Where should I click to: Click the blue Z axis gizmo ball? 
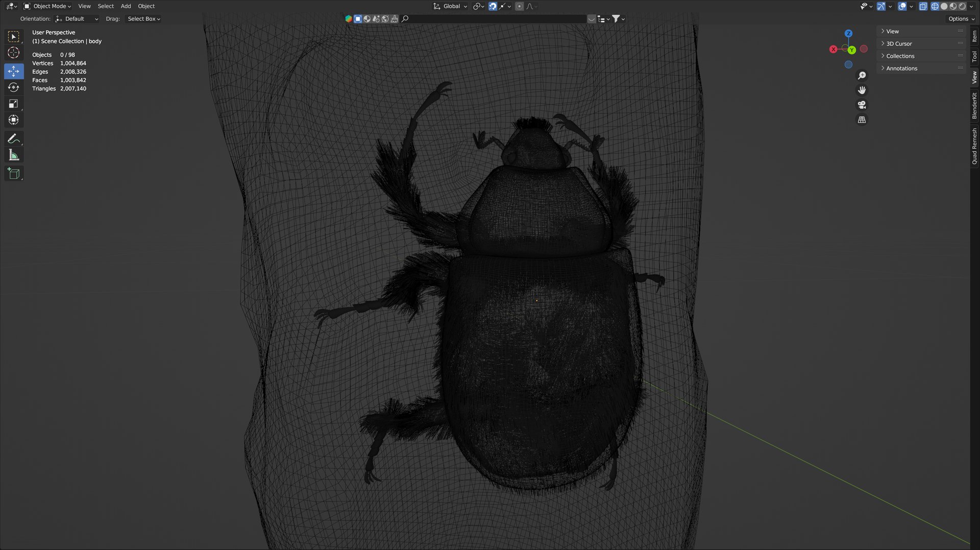click(848, 33)
